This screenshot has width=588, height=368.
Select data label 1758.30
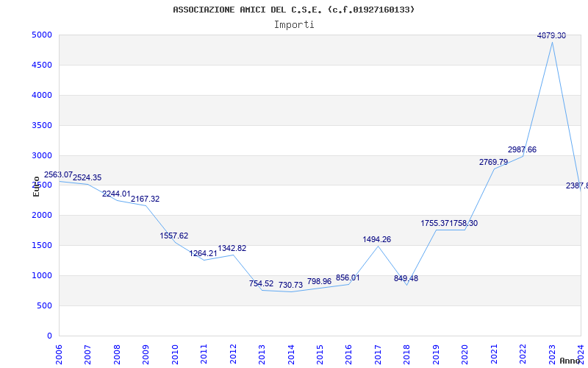click(x=464, y=224)
